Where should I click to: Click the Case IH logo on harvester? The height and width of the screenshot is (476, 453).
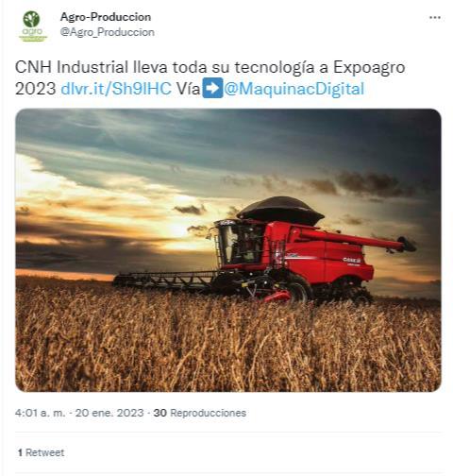351,260
